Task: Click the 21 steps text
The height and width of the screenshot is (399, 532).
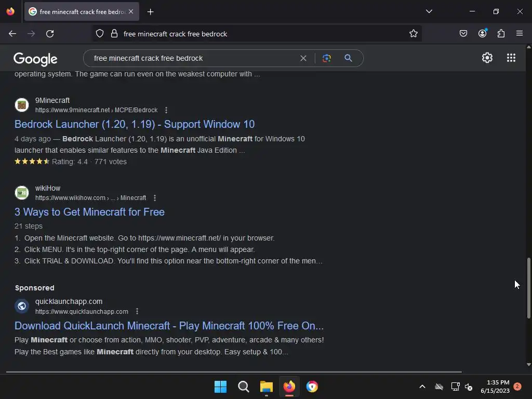Action: [29, 227]
